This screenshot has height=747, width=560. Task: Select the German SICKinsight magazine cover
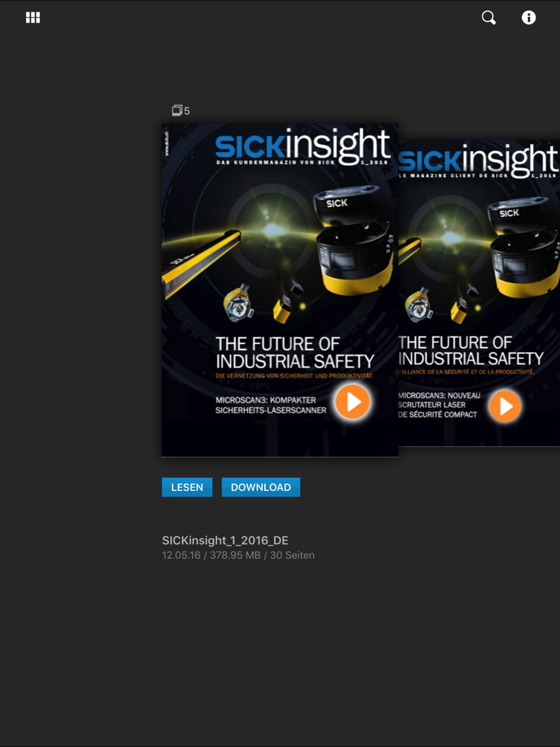(280, 290)
